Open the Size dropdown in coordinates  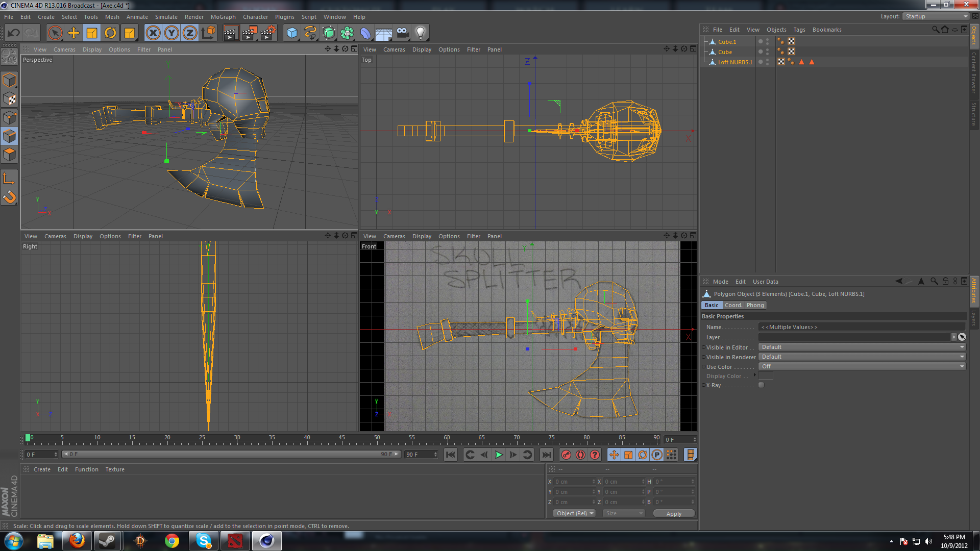tap(624, 513)
